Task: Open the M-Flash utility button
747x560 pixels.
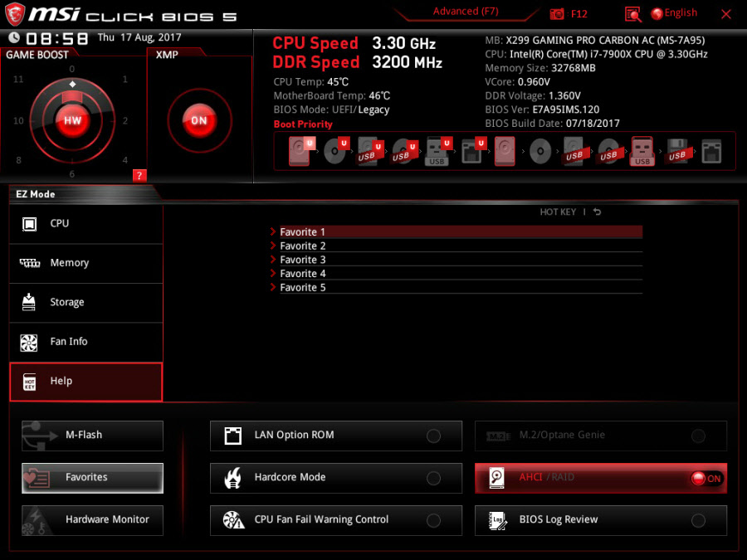Action: pyautogui.click(x=92, y=436)
